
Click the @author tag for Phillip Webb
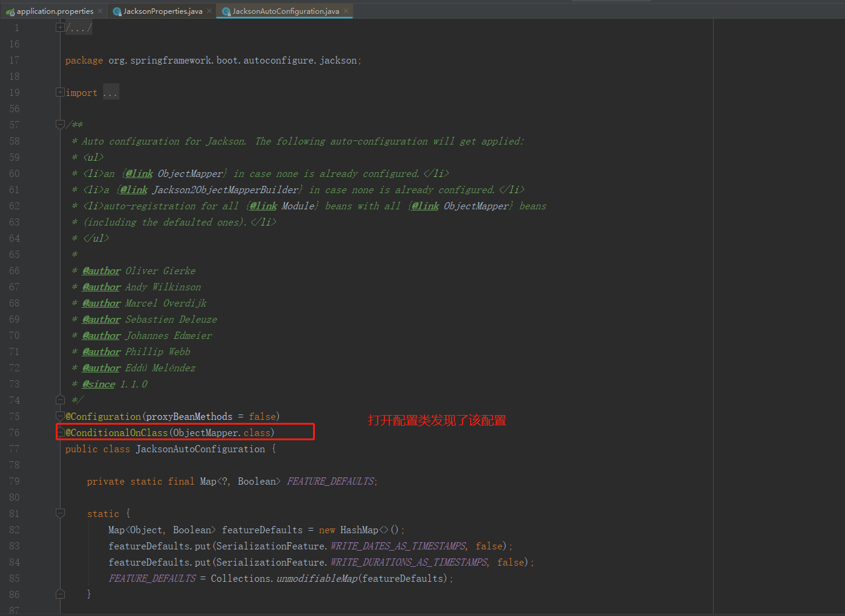tap(101, 351)
